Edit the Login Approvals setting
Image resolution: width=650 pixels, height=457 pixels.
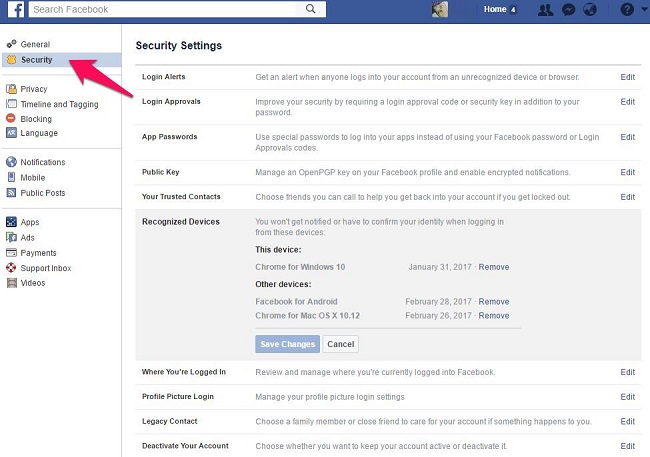(x=628, y=102)
